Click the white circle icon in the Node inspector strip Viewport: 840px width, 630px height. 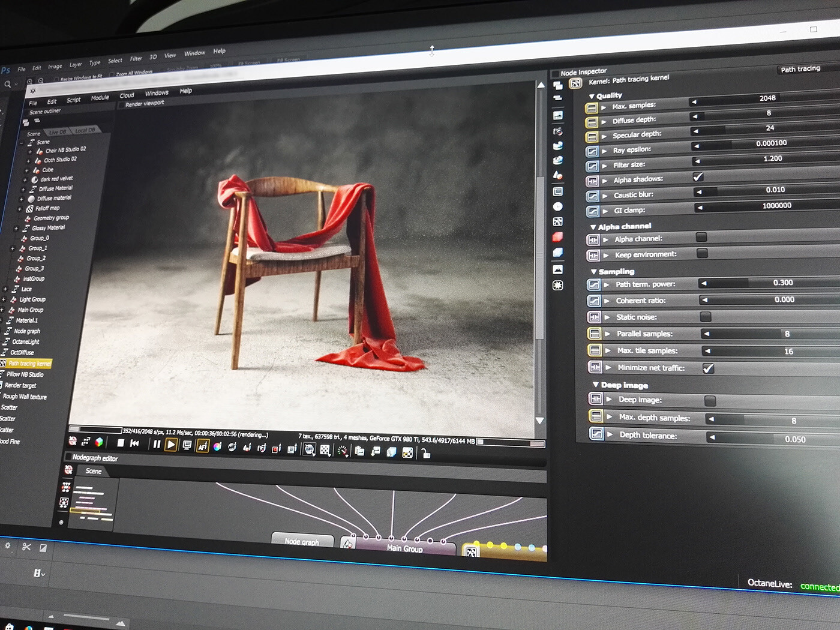pyautogui.click(x=557, y=206)
